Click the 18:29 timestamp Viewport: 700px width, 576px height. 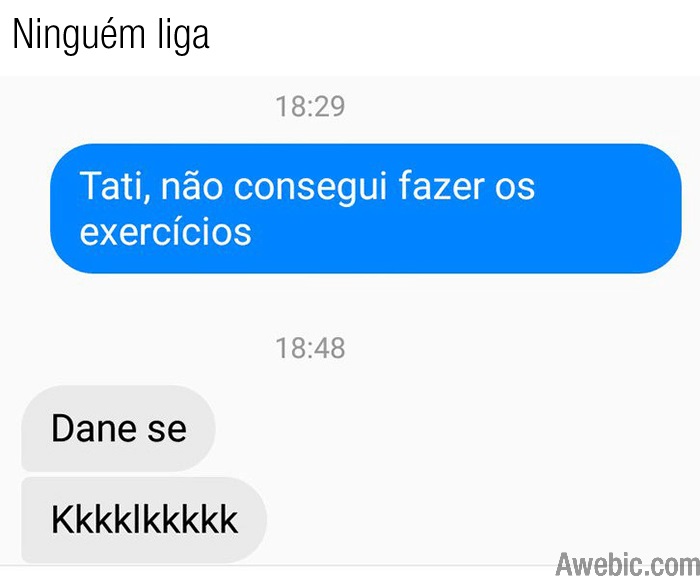(310, 106)
